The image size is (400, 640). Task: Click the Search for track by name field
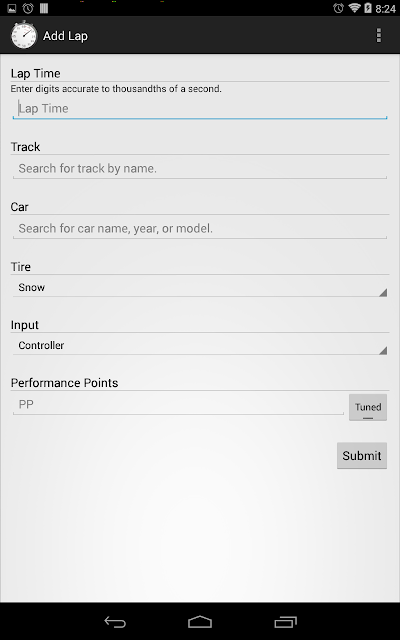tap(200, 169)
